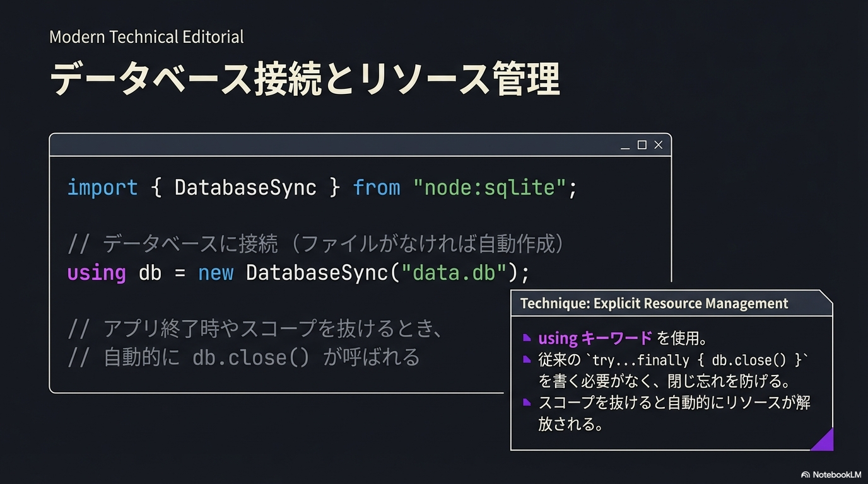Click the bullet marker before "スコープを抜けると"
The height and width of the screenshot is (484, 868).
pos(527,402)
